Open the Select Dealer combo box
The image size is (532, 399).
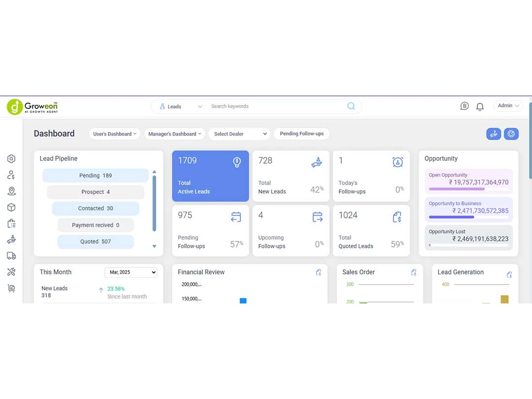(x=239, y=134)
